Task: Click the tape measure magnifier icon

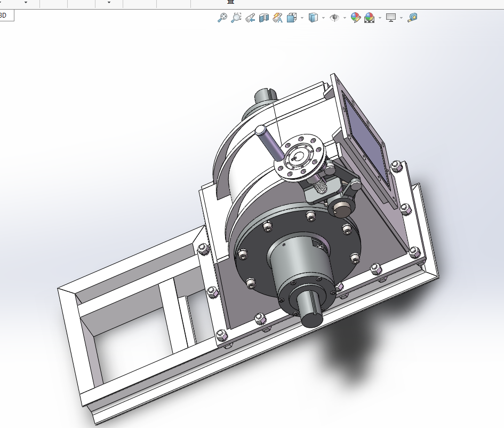Action: click(x=412, y=18)
